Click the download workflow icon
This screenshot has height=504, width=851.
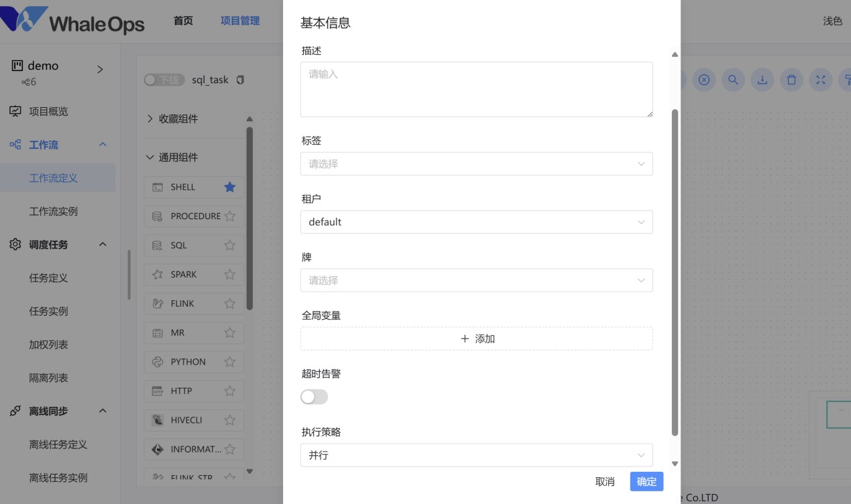pyautogui.click(x=762, y=80)
